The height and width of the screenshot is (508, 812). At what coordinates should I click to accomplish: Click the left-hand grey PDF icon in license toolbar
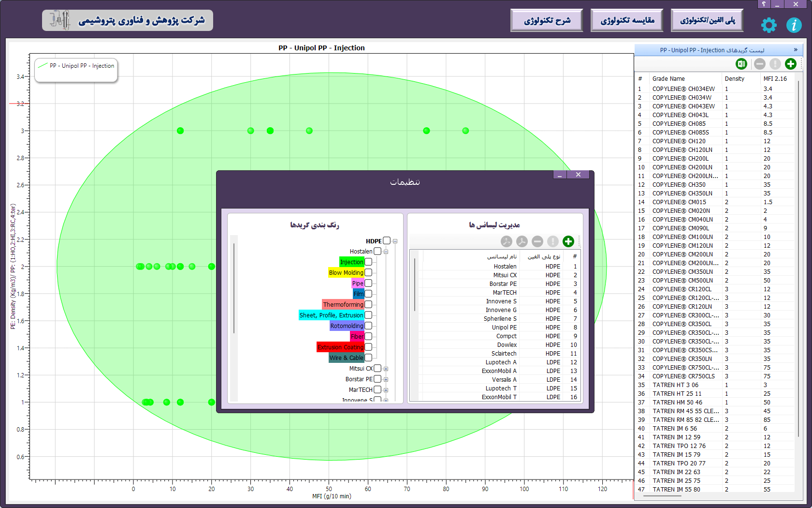coord(507,241)
